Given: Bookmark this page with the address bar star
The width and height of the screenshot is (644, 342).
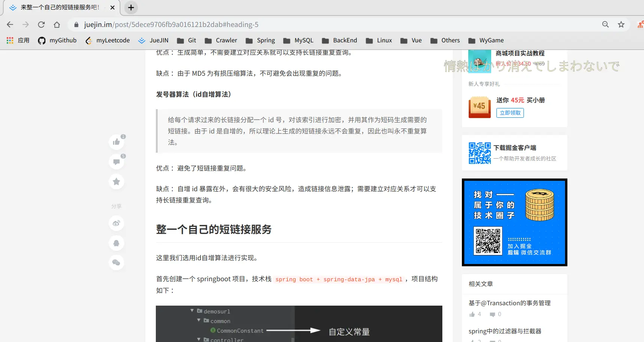Looking at the screenshot, I should click(621, 24).
